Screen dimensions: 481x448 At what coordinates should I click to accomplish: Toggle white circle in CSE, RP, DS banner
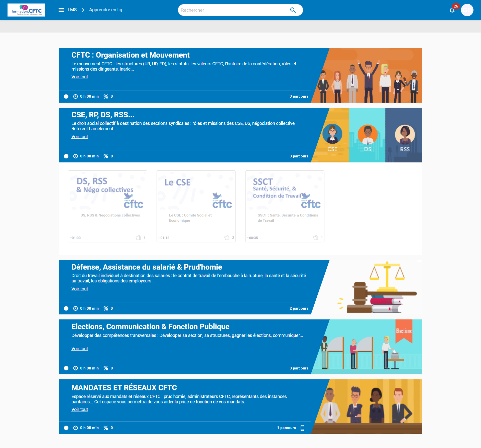(66, 156)
